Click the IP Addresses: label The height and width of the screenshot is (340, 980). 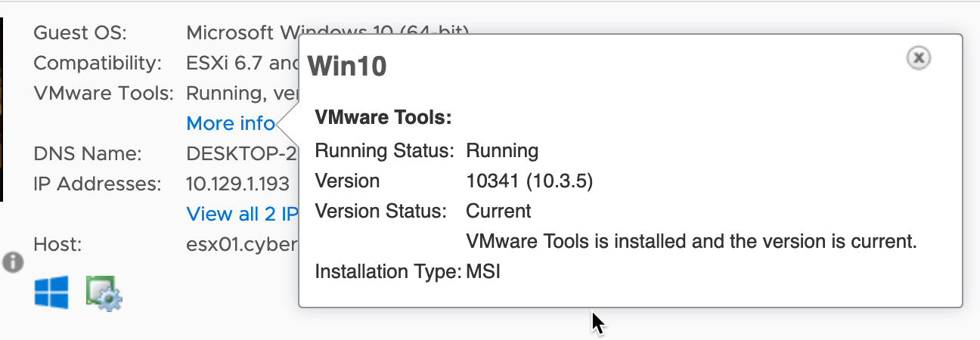(98, 184)
